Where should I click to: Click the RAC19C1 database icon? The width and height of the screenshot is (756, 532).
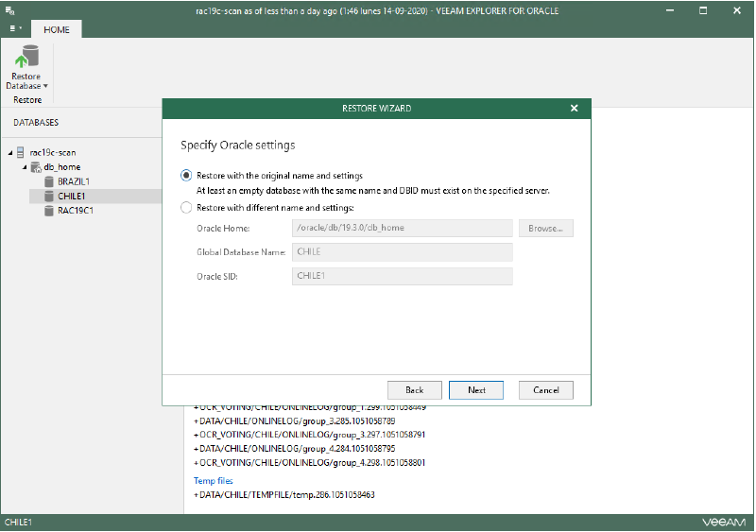[x=49, y=211]
